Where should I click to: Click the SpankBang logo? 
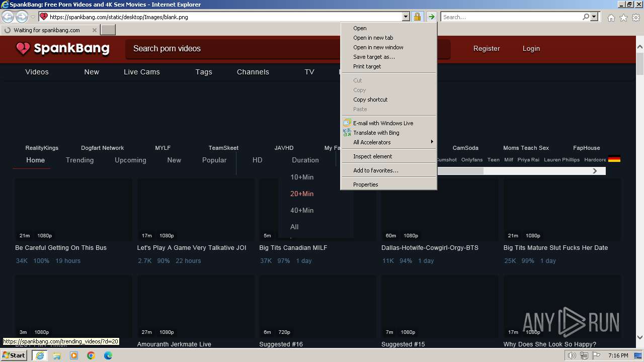(62, 49)
